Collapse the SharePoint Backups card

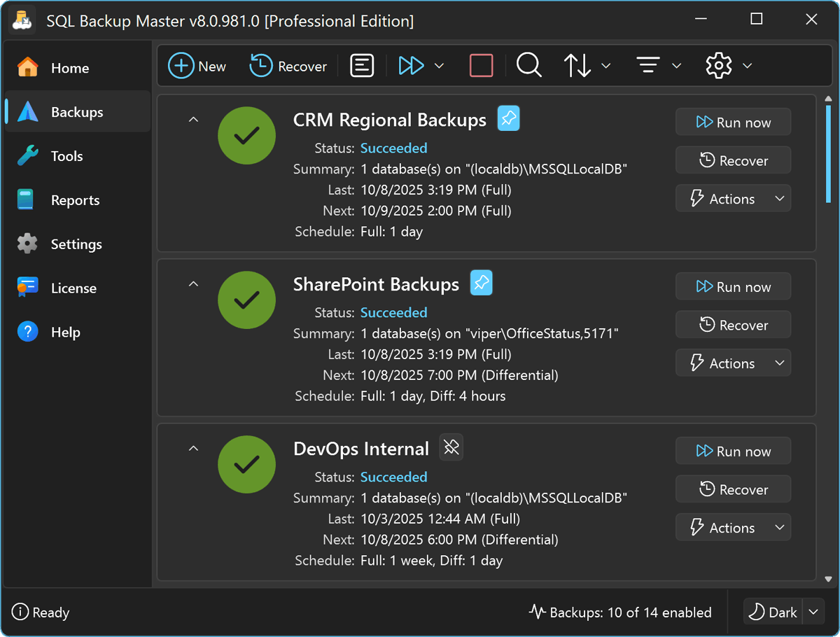(193, 283)
